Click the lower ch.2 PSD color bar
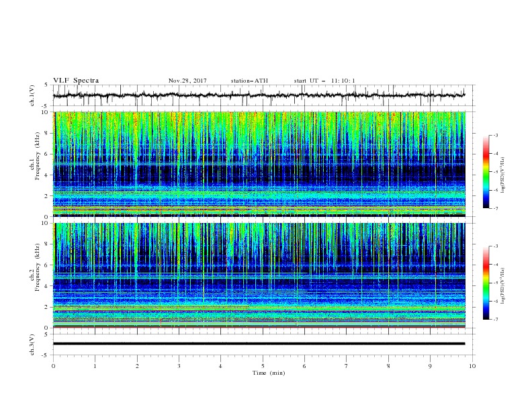This screenshot has height=411, width=532. [x=486, y=283]
